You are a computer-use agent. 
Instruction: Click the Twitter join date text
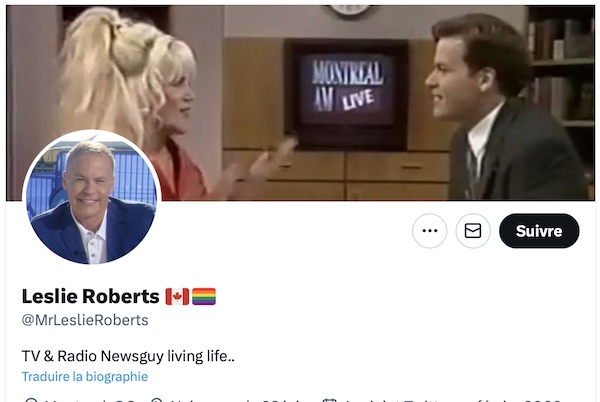click(452, 400)
